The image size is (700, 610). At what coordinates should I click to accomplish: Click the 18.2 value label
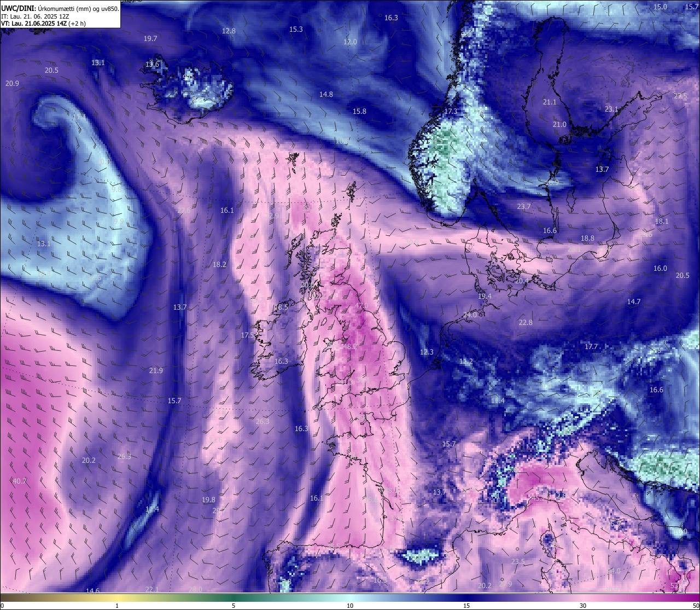pyautogui.click(x=219, y=265)
